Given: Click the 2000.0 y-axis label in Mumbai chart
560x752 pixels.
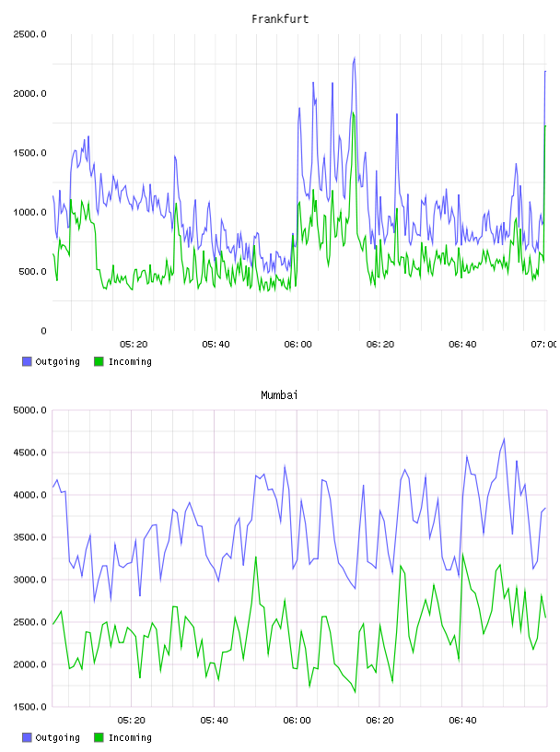Looking at the screenshot, I should click(x=29, y=664).
